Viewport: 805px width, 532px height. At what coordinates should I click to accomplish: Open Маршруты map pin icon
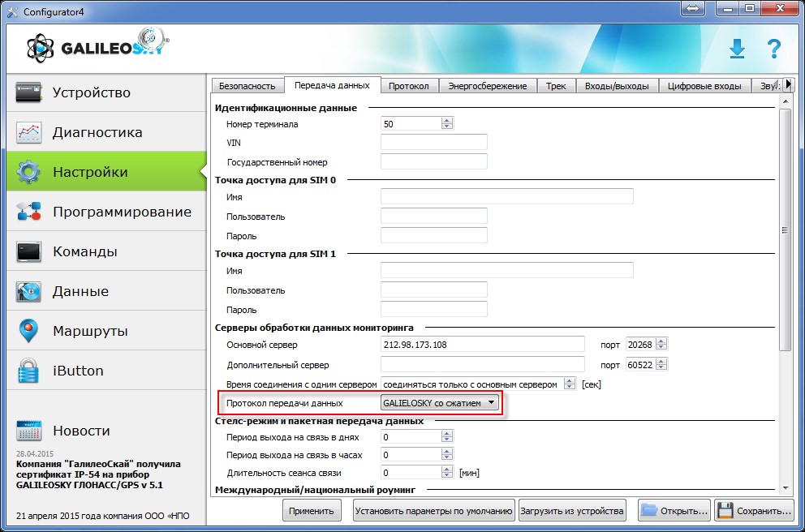[x=29, y=331]
